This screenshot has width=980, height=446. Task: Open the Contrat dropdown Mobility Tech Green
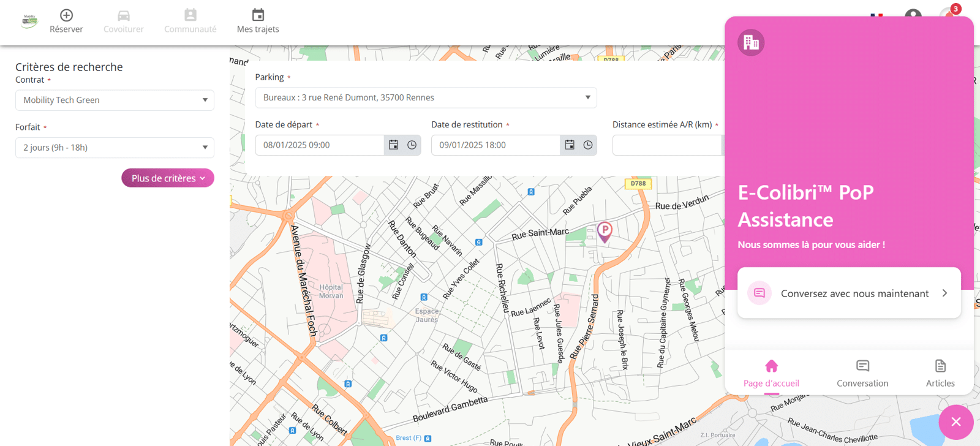click(x=115, y=100)
